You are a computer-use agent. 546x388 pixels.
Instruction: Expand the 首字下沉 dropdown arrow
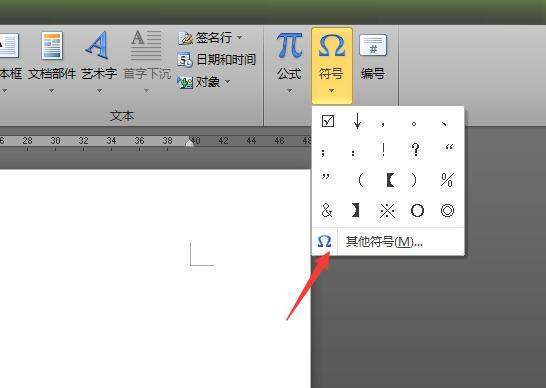[147, 91]
